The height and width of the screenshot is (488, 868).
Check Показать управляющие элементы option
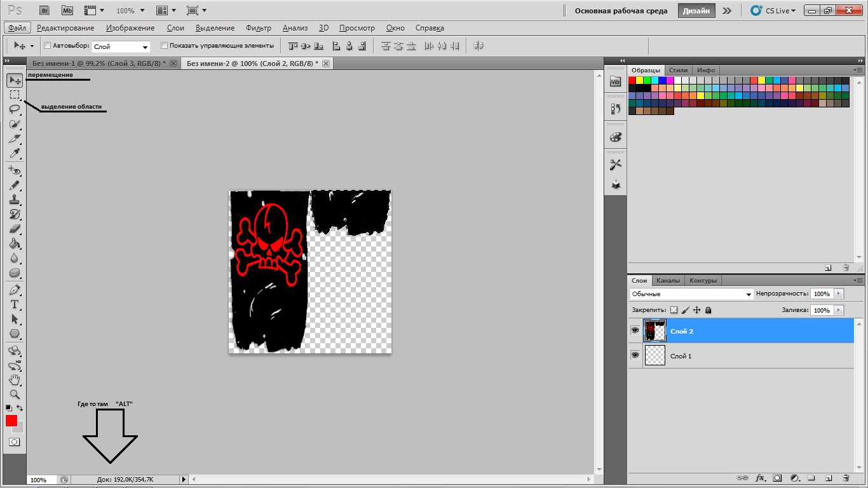[x=164, y=46]
